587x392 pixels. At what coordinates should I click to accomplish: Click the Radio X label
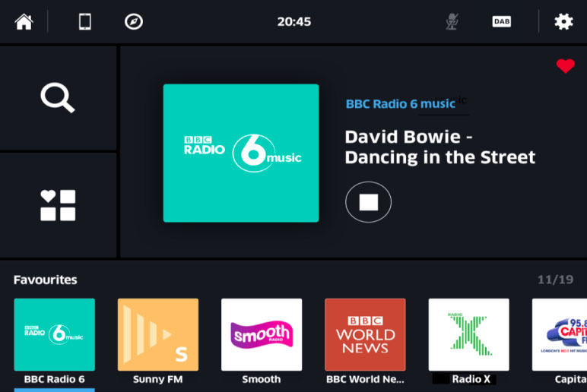[x=471, y=379]
